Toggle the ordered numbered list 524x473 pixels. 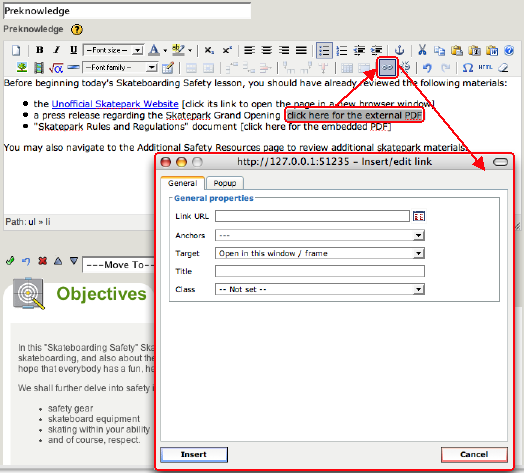click(342, 50)
